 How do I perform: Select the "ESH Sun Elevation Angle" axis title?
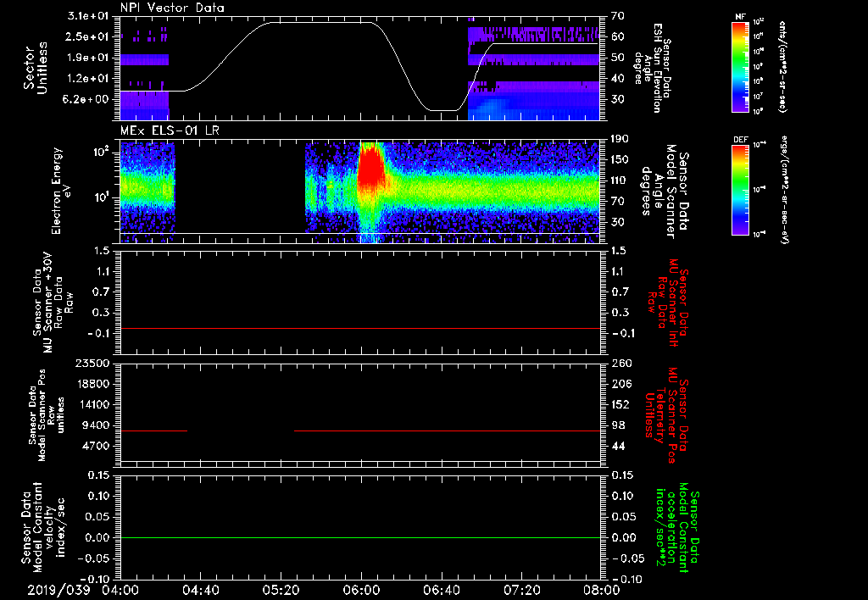click(652, 68)
